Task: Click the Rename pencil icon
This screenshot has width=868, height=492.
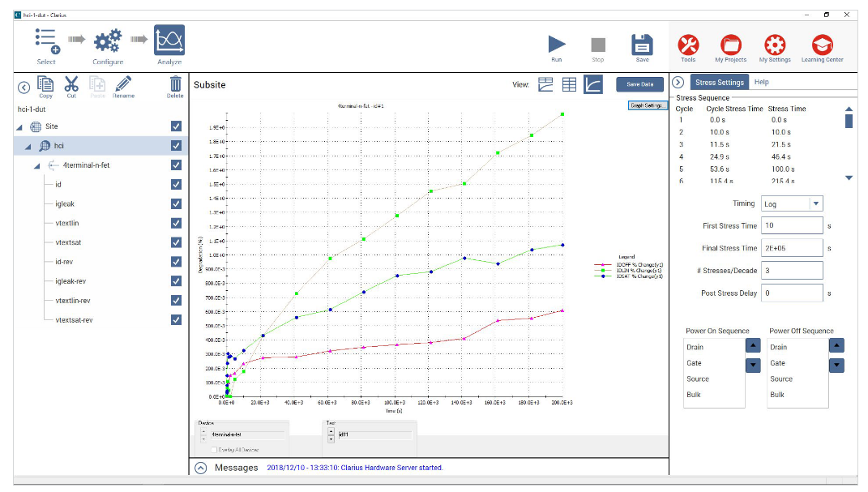Action: point(123,83)
